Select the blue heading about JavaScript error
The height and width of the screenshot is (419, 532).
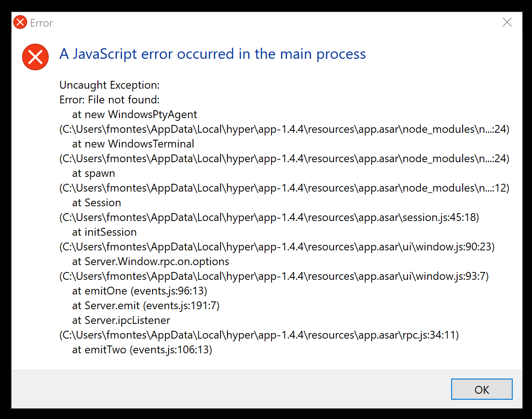[212, 54]
